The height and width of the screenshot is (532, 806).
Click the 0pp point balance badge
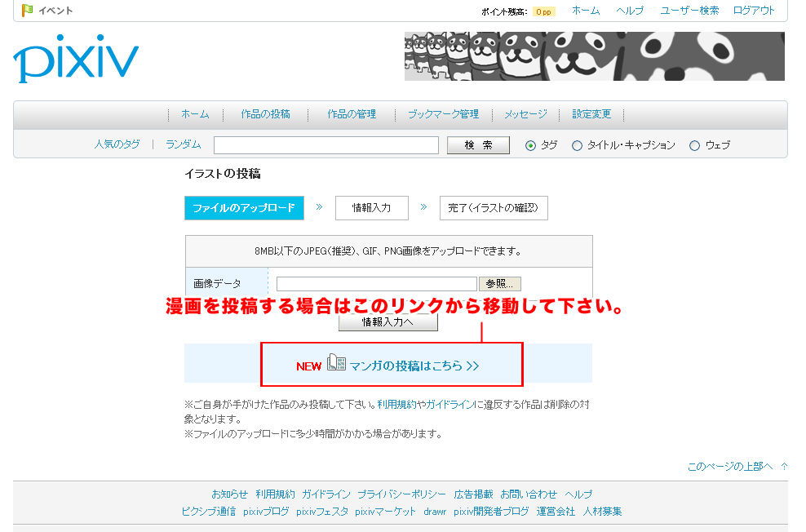pyautogui.click(x=543, y=11)
